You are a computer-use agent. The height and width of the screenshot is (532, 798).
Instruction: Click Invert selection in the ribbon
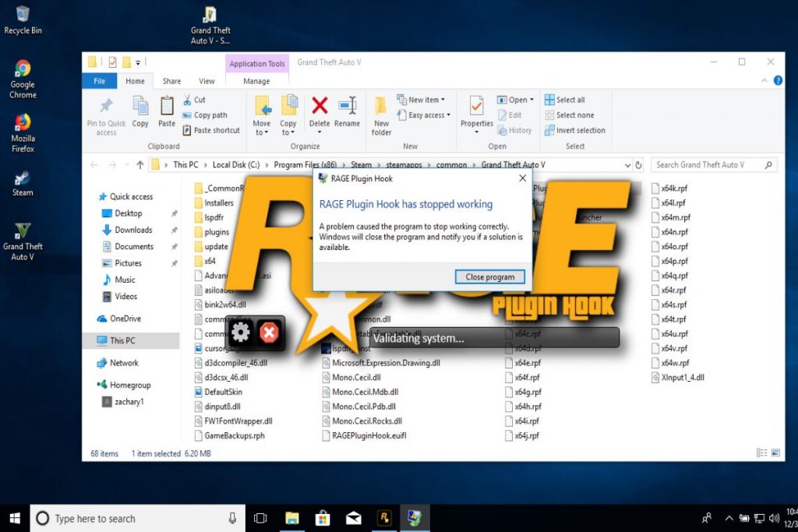(x=575, y=130)
